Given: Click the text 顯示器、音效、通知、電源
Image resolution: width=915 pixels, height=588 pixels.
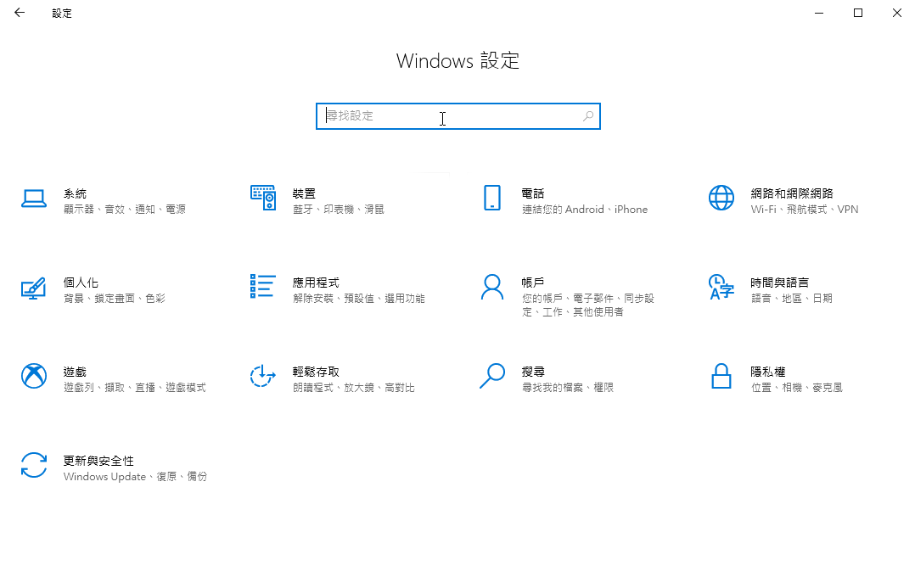Looking at the screenshot, I should (x=124, y=210).
